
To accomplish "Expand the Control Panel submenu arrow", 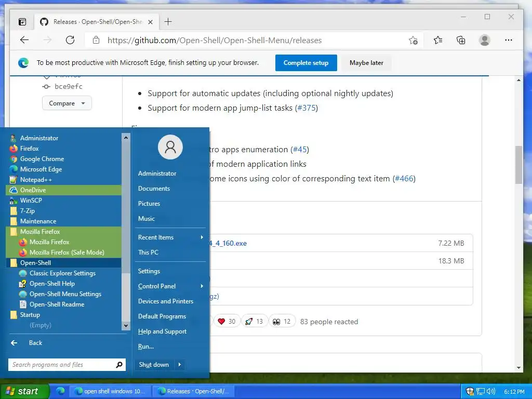I will 202,286.
